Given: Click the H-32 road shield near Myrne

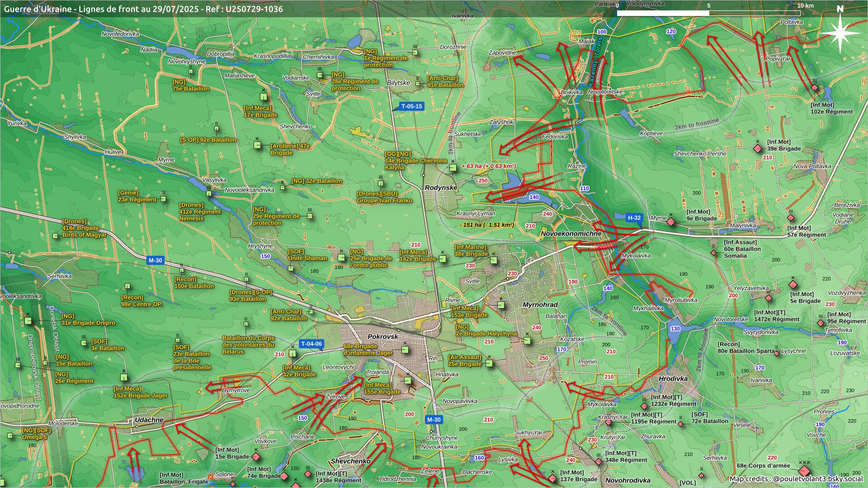Looking at the screenshot, I should [634, 218].
